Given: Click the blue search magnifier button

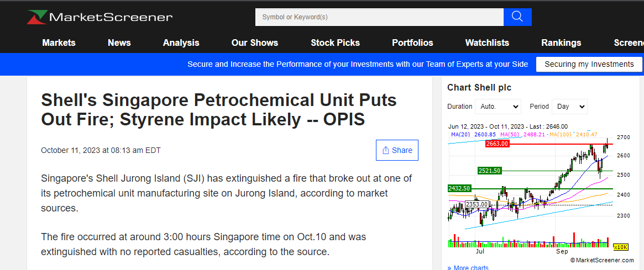Looking at the screenshot, I should 517,17.
